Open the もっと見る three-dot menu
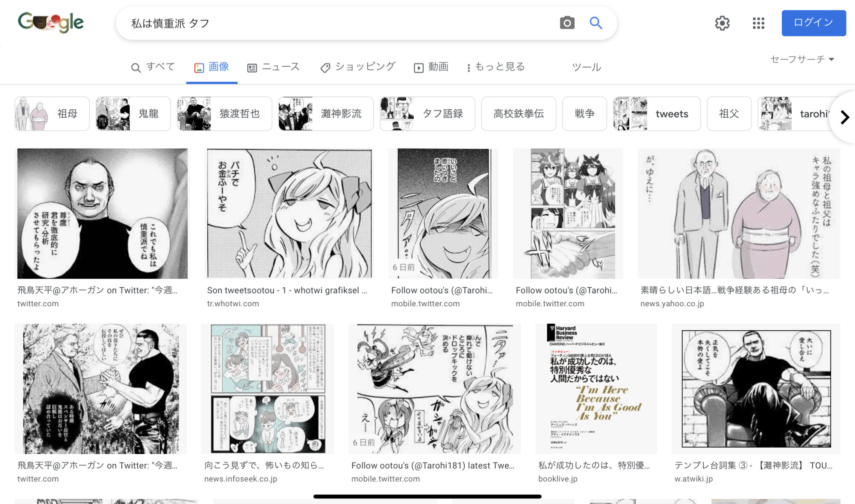The height and width of the screenshot is (504, 855). coord(495,67)
